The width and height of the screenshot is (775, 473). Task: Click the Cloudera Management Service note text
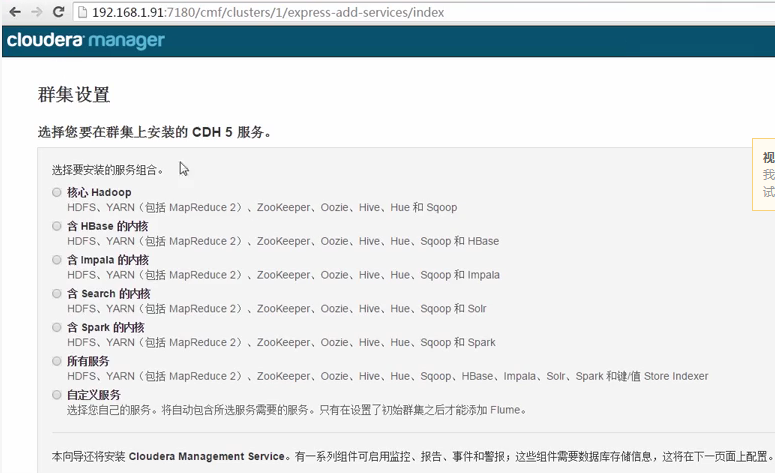tap(412, 456)
